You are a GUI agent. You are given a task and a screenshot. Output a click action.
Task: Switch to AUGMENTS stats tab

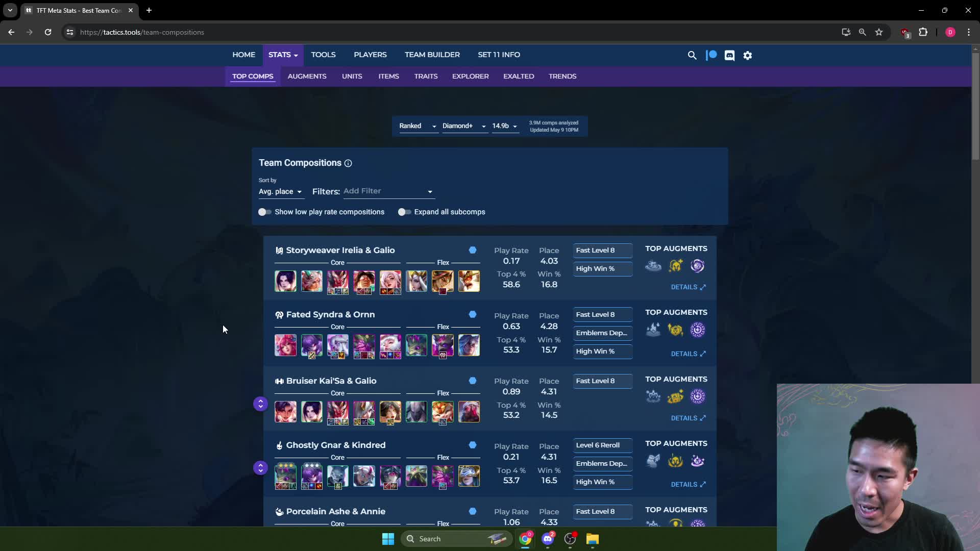click(307, 76)
